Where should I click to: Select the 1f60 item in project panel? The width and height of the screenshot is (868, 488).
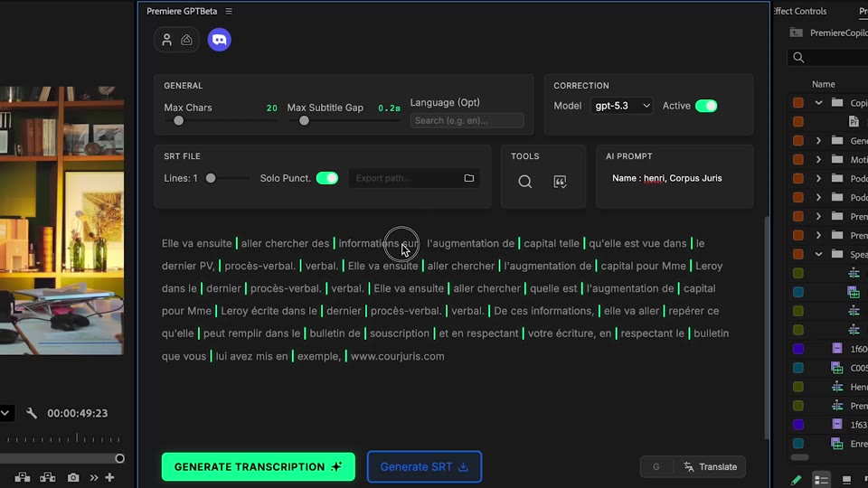859,349
